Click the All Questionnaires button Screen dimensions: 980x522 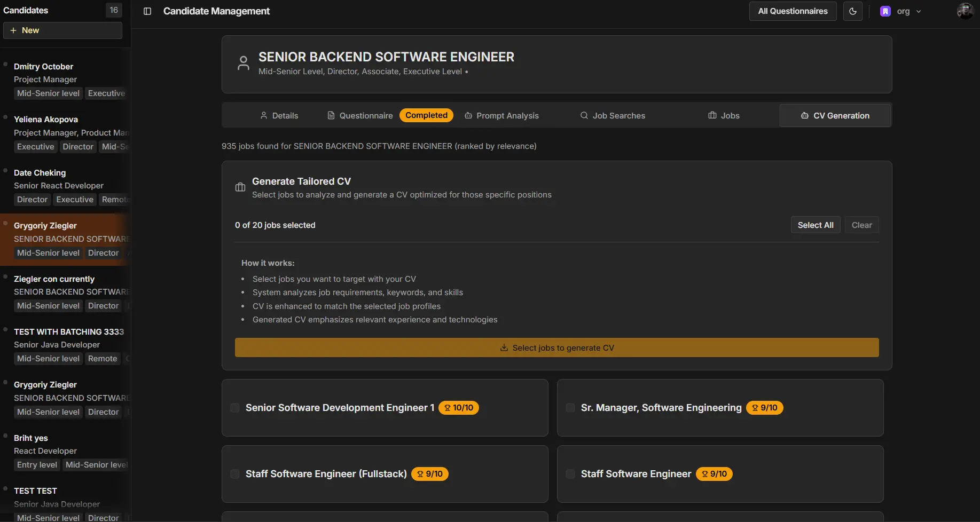[793, 11]
